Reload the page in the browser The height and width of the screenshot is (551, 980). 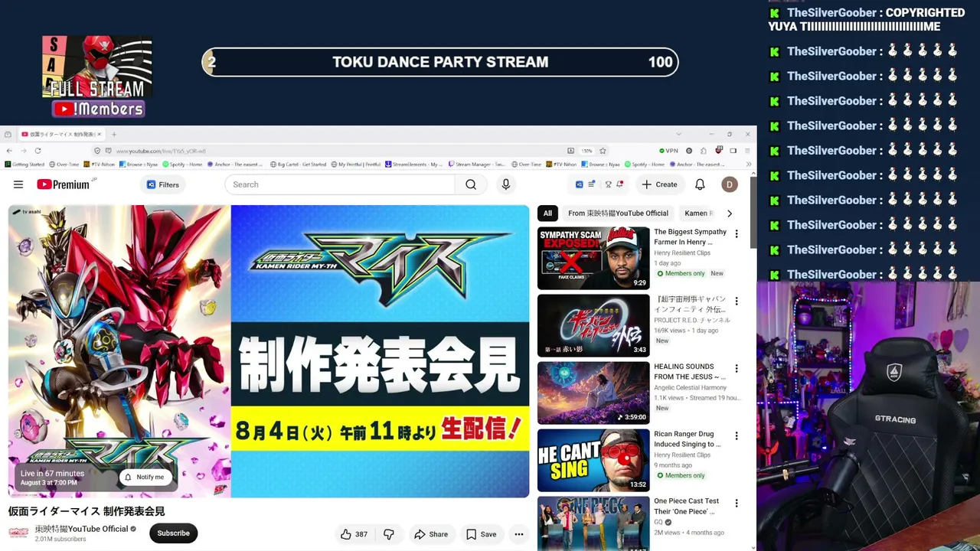click(x=38, y=151)
